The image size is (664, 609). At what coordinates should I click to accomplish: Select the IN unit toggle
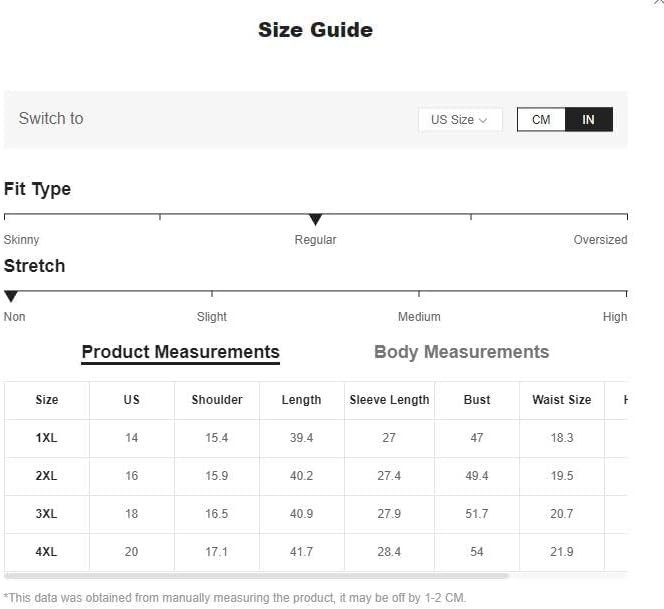click(589, 119)
